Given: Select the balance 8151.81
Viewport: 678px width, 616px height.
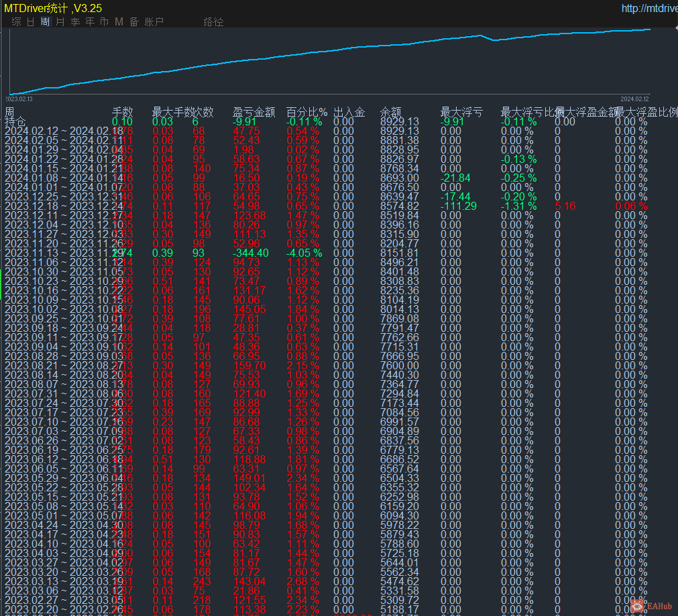Looking at the screenshot, I should 400,253.
